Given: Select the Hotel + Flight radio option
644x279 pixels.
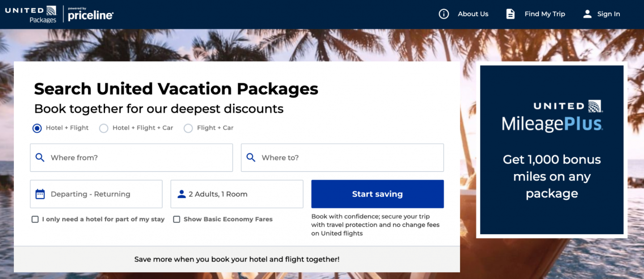Looking at the screenshot, I should click(37, 128).
